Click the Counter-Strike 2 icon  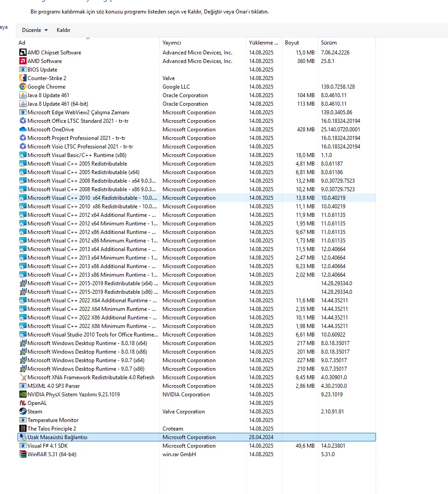(23, 78)
